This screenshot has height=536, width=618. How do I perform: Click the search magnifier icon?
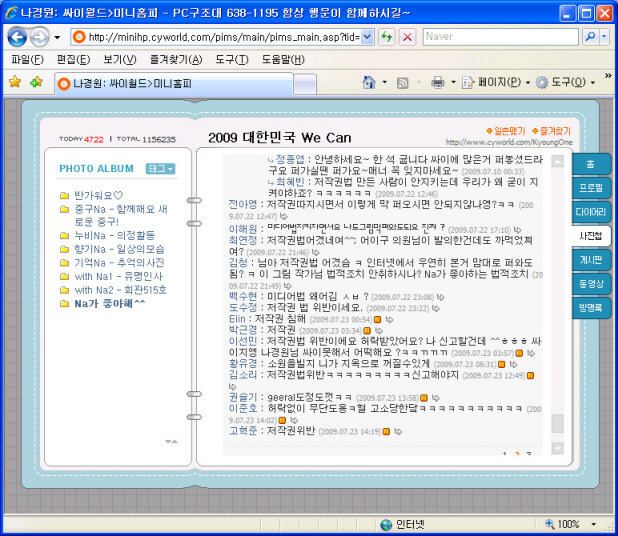click(x=590, y=37)
